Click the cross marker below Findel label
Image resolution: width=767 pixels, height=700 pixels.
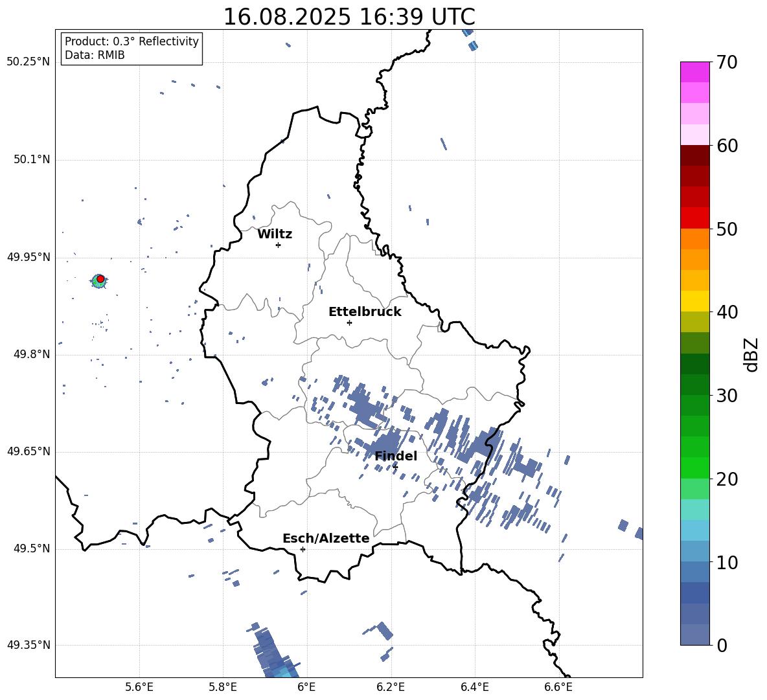click(395, 467)
